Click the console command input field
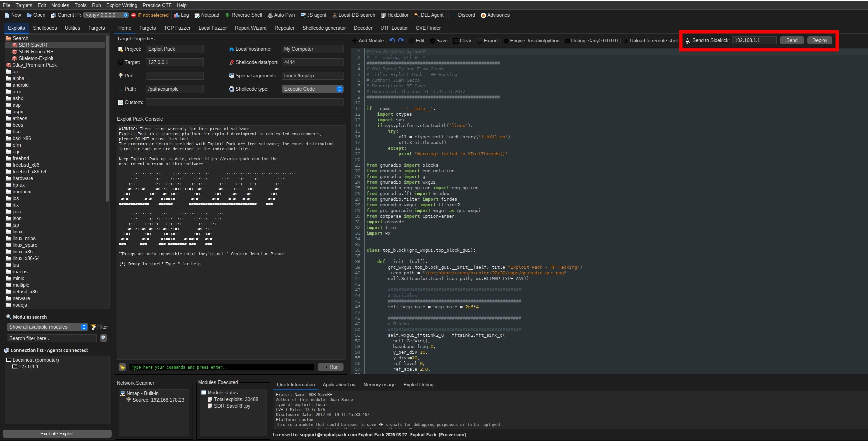The height and width of the screenshot is (441, 868). pos(221,367)
